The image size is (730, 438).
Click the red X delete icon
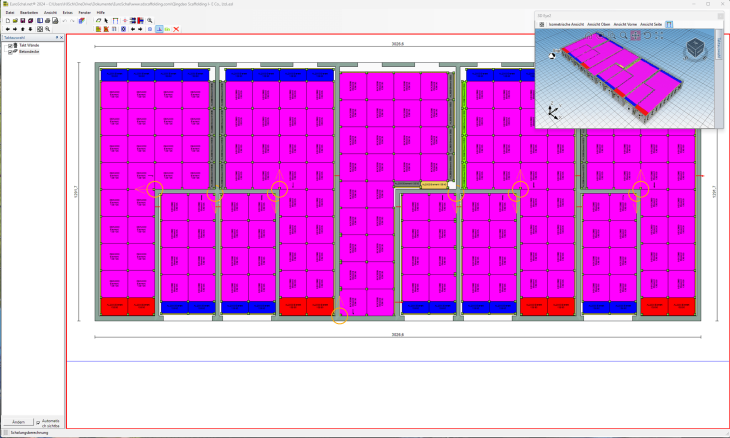176,29
